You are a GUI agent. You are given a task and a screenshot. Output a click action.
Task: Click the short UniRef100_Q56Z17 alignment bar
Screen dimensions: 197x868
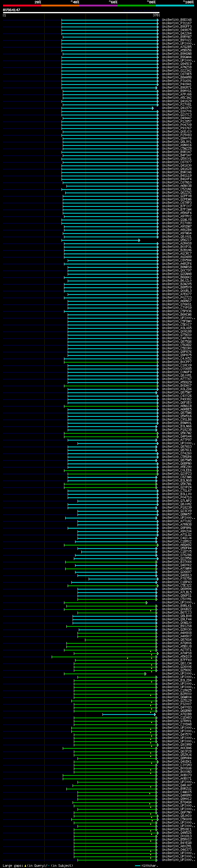pos(101,240)
